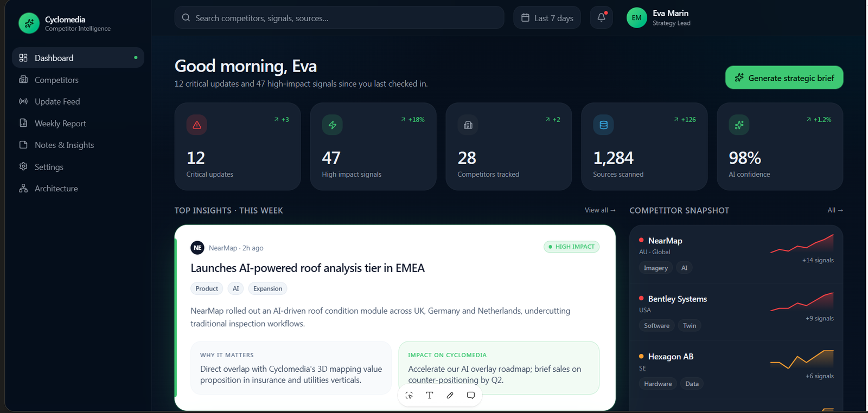Click the sparkle icon in Generate button

(739, 78)
